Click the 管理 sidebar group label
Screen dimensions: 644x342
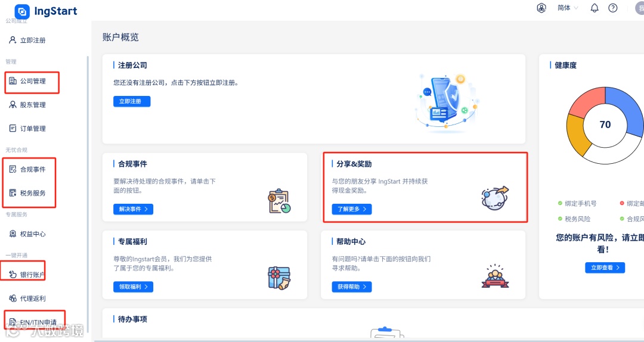[11, 61]
